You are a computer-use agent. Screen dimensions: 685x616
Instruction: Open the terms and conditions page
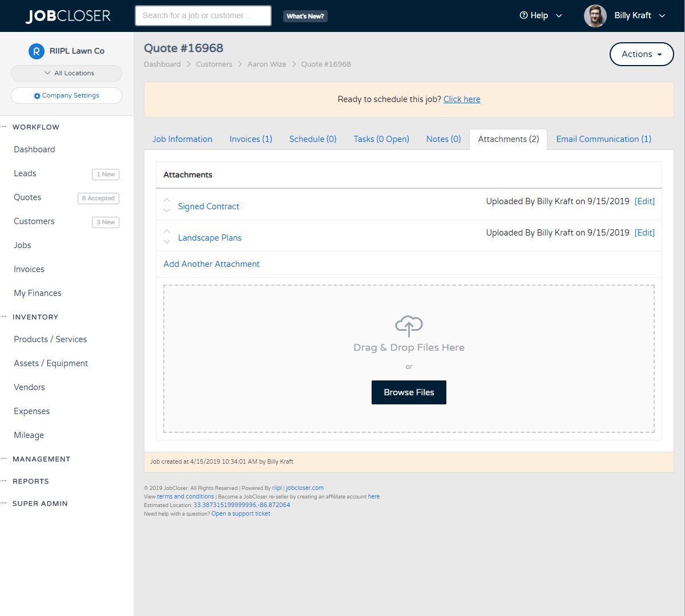tap(185, 496)
